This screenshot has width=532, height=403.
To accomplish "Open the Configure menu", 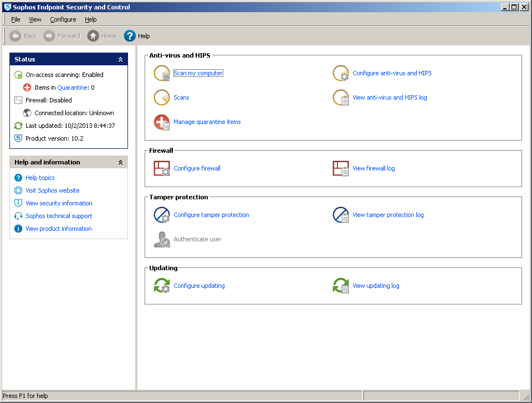I will pyautogui.click(x=63, y=19).
